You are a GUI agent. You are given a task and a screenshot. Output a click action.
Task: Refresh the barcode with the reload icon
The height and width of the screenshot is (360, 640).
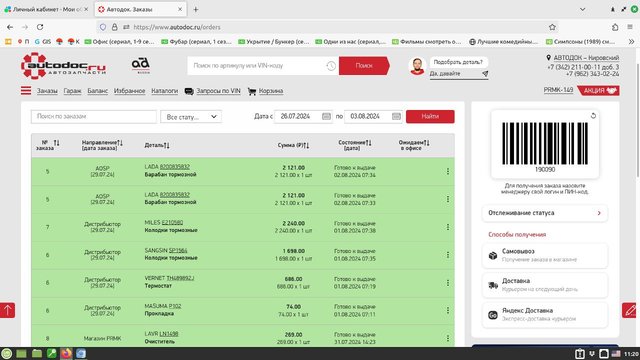click(x=593, y=116)
